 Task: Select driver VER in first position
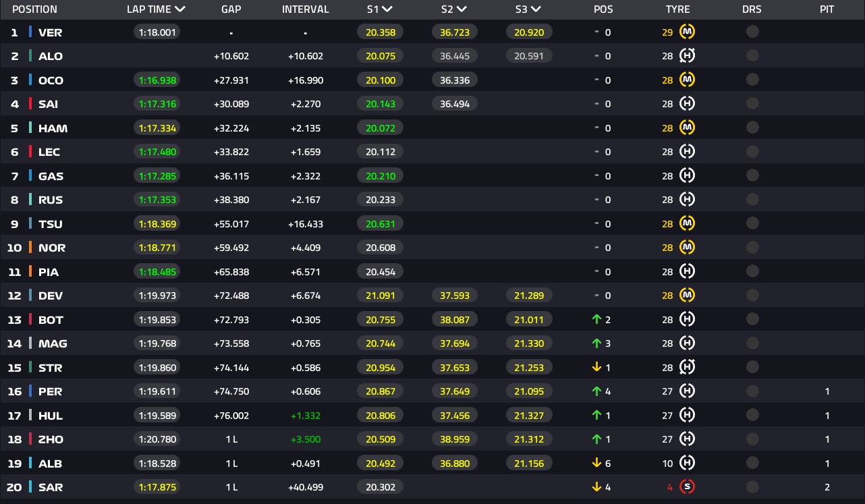[x=50, y=32]
